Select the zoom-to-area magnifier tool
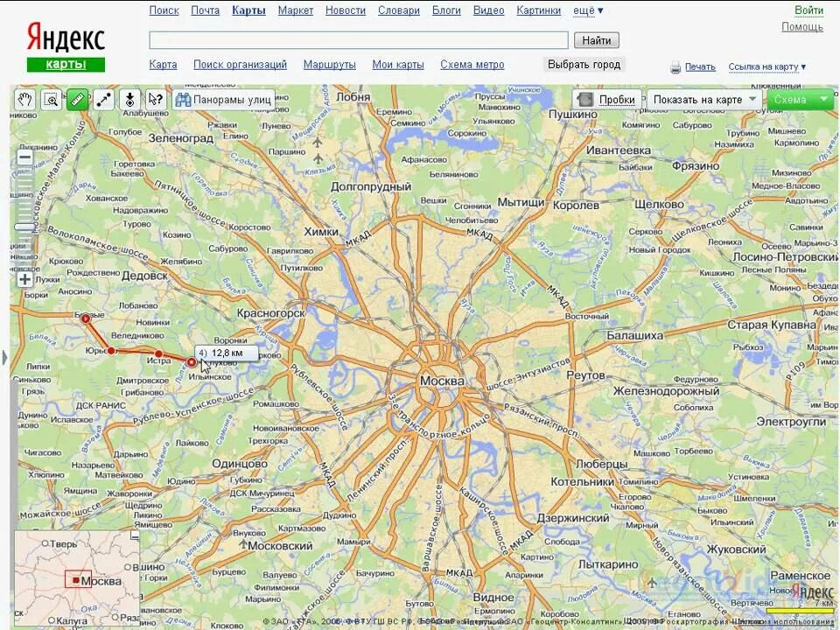This screenshot has height=630, width=840. click(51, 99)
